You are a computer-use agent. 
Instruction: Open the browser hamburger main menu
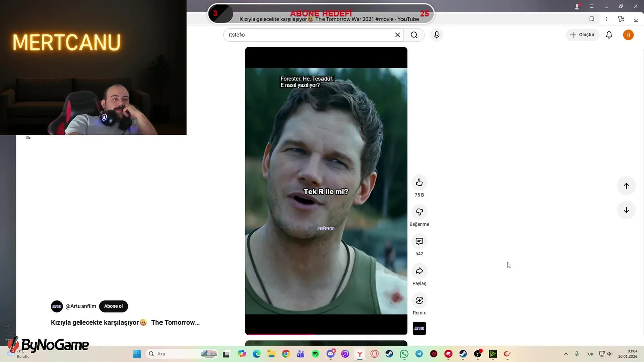(x=592, y=6)
